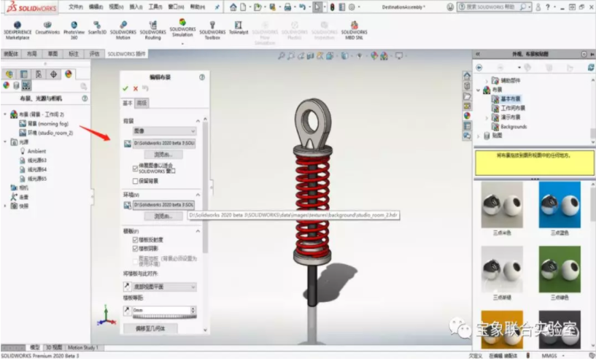Activate the PhotoView 360 add-in

(x=74, y=31)
